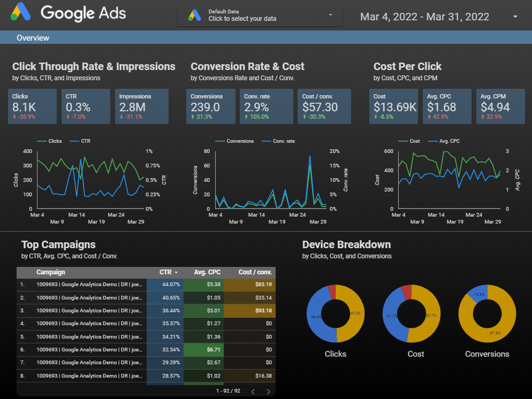Viewport: 532px width, 399px height.
Task: Click the $6.71 Avg. CPC cell
Action: 203,349
